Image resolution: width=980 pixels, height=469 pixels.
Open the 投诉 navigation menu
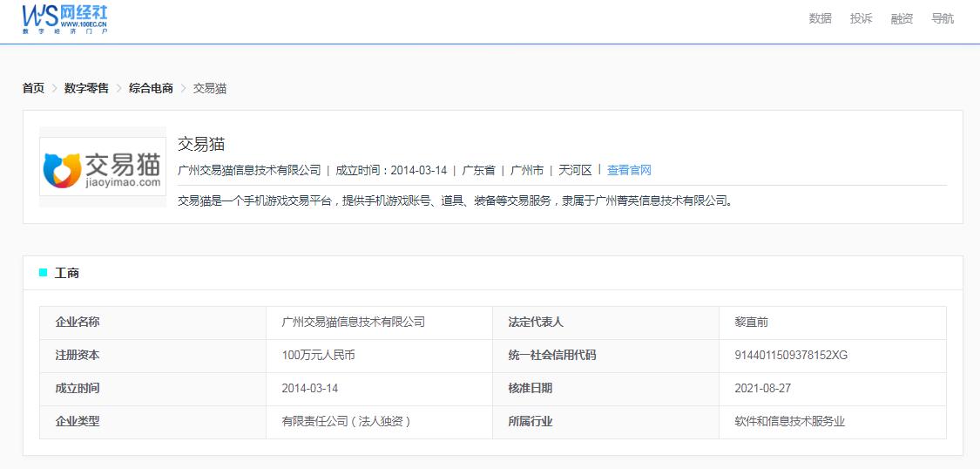click(x=861, y=19)
